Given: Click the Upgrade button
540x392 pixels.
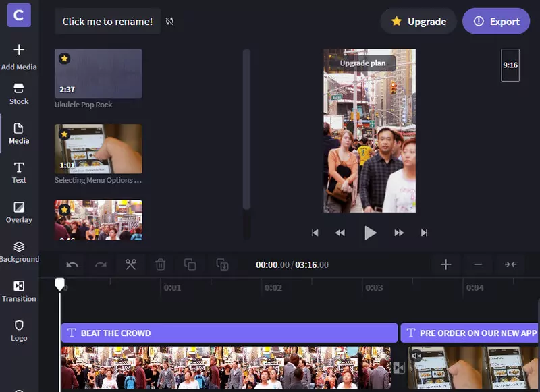Looking at the screenshot, I should pos(419,22).
